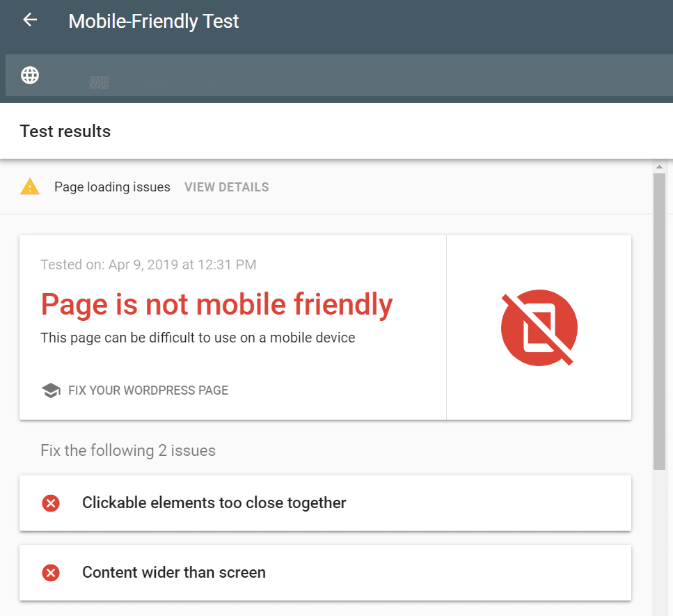The width and height of the screenshot is (673, 616).
Task: Click the vertical scrollbar thumb
Action: [x=659, y=320]
